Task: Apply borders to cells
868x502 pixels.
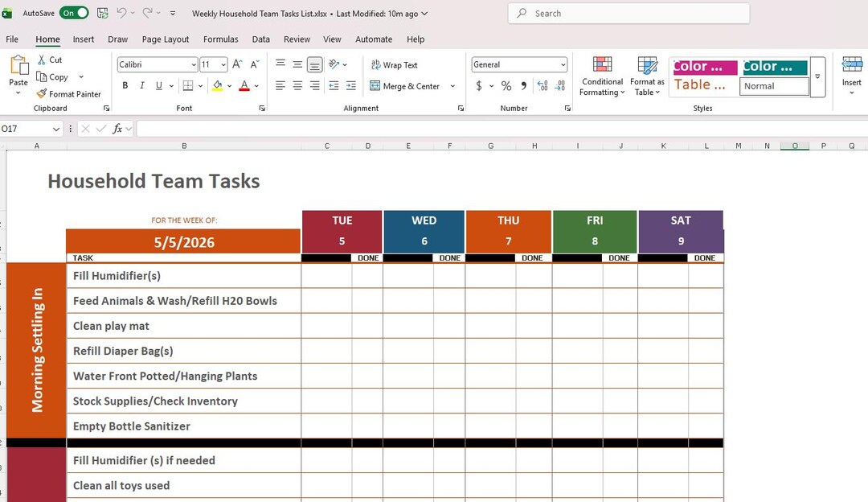Action: [188, 85]
